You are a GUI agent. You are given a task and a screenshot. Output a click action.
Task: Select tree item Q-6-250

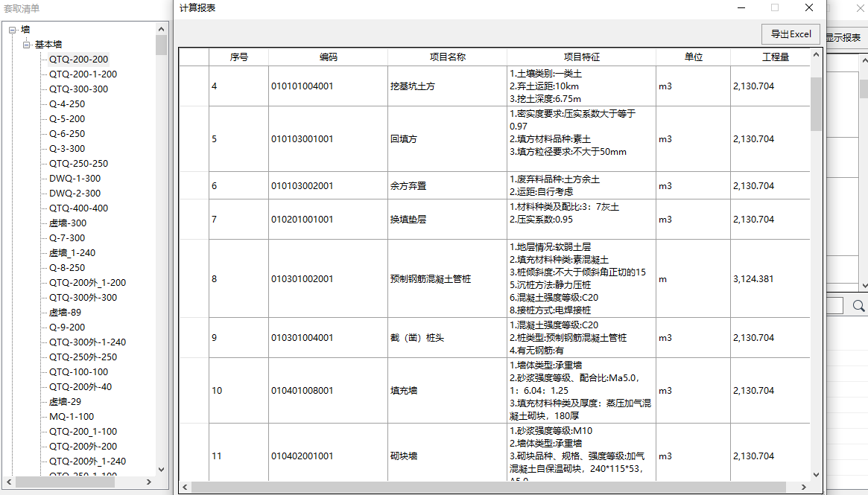[67, 134]
